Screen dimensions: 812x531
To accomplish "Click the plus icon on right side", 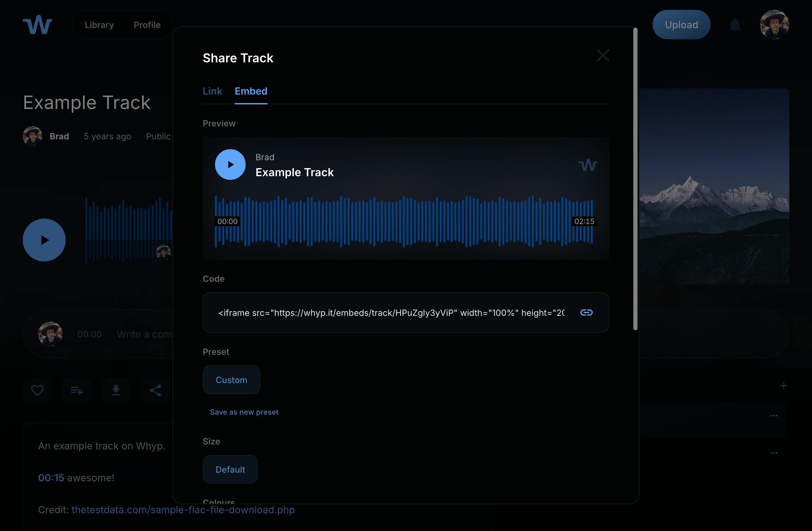I will [783, 386].
